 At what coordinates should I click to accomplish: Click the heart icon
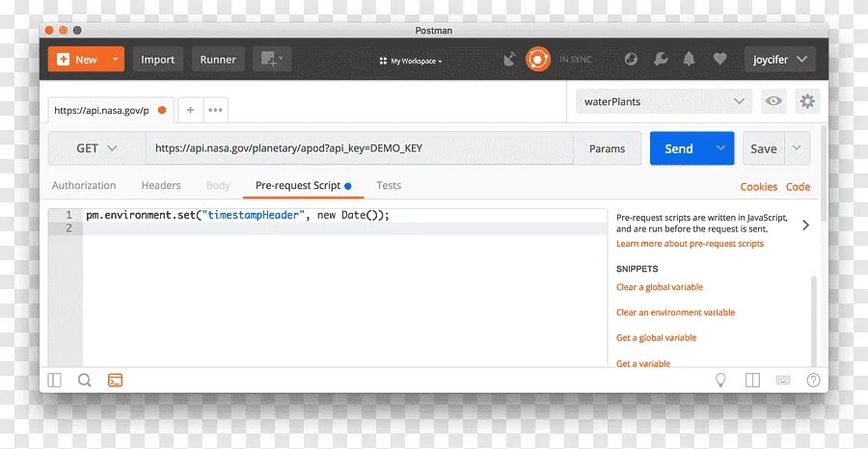click(719, 59)
